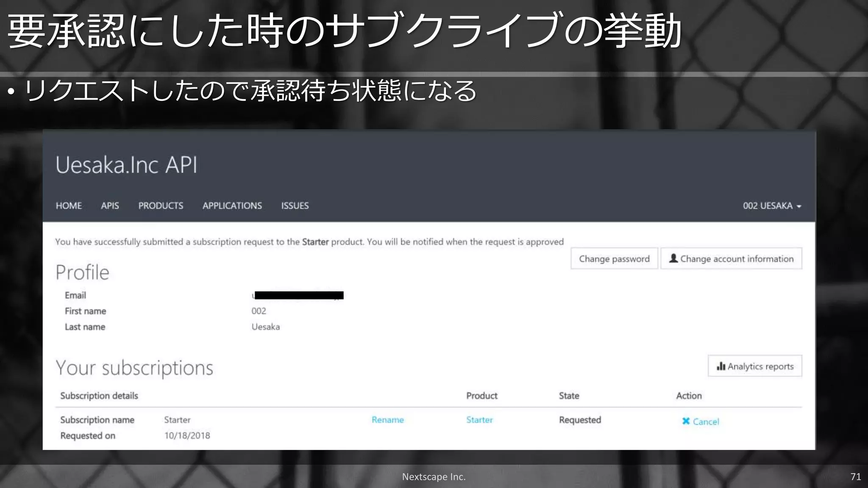The height and width of the screenshot is (488, 868).
Task: Click the State column header
Action: [x=569, y=396]
